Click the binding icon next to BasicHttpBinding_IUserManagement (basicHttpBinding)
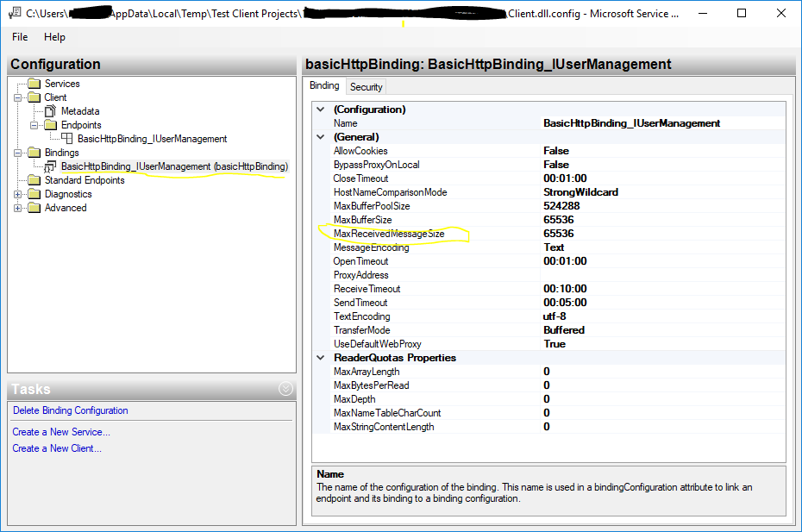The height and width of the screenshot is (532, 802). (x=50, y=166)
